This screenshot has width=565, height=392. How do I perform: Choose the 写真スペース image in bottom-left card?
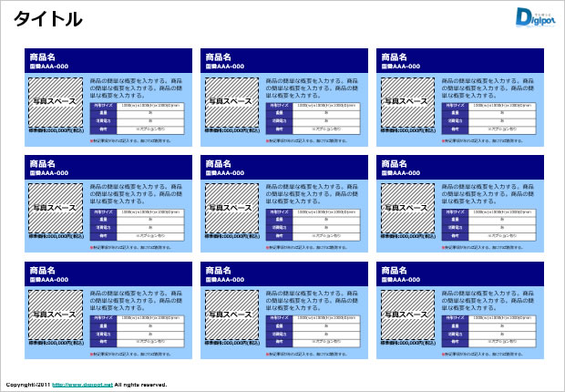(54, 315)
